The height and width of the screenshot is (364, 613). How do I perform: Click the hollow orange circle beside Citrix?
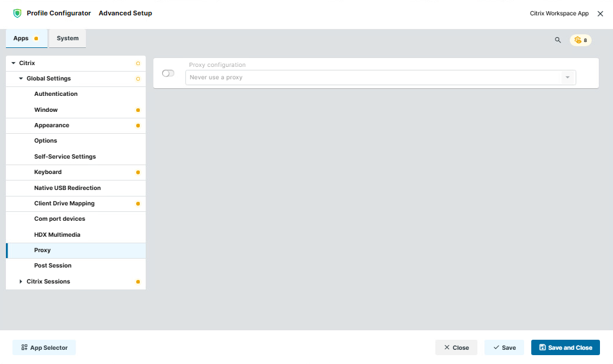(x=138, y=63)
